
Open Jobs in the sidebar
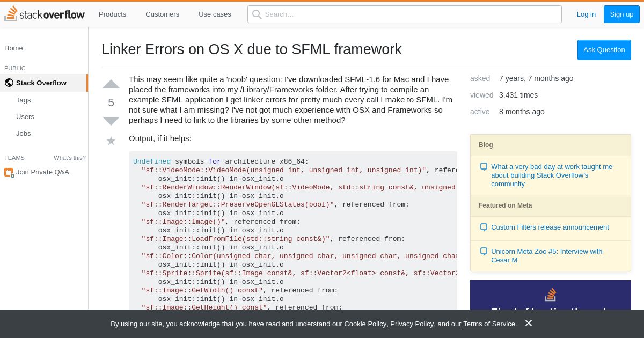[x=23, y=133]
